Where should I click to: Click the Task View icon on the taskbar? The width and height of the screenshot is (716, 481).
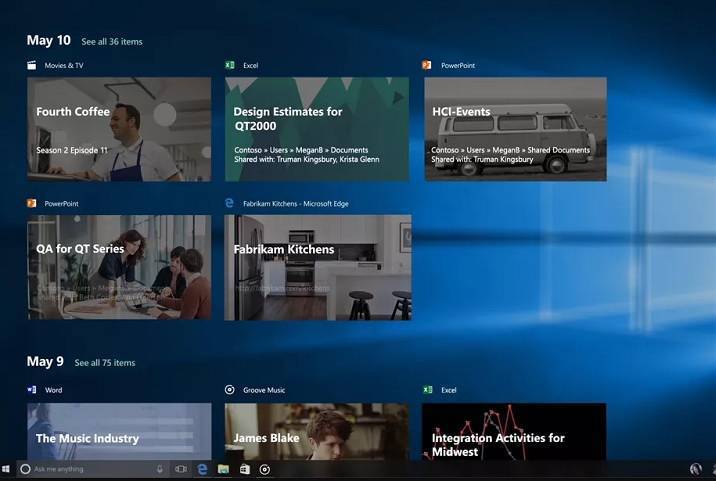pyautogui.click(x=181, y=469)
